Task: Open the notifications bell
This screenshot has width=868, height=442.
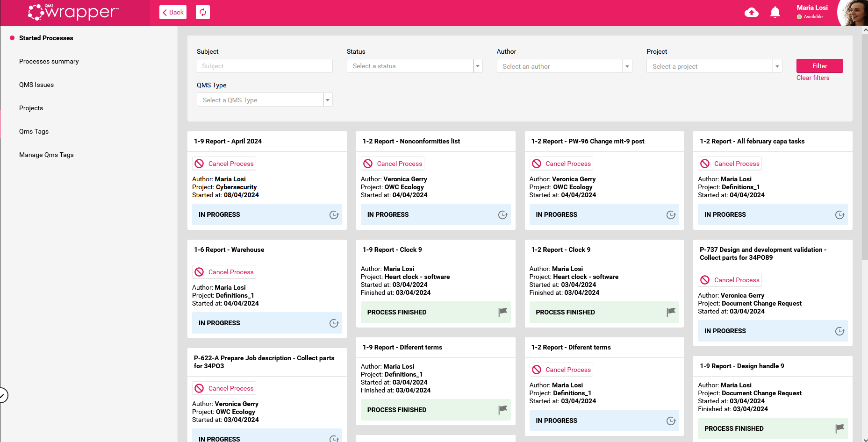Action: [x=775, y=13]
